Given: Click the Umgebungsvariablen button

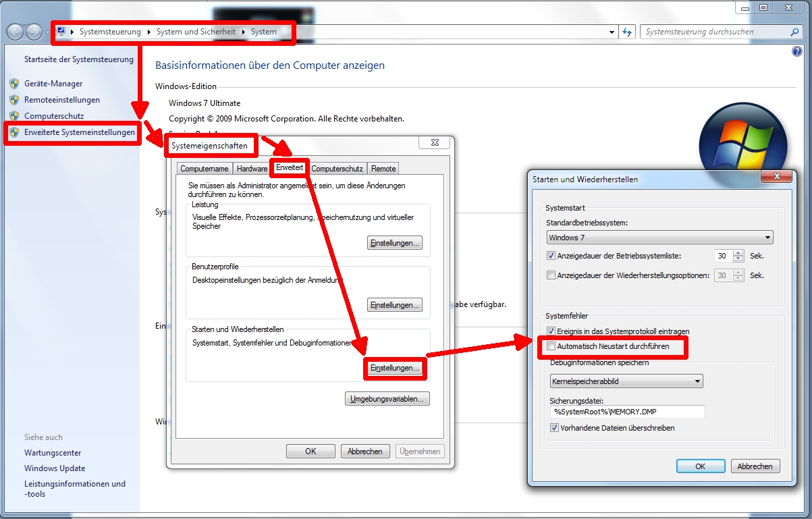Looking at the screenshot, I should (x=387, y=399).
